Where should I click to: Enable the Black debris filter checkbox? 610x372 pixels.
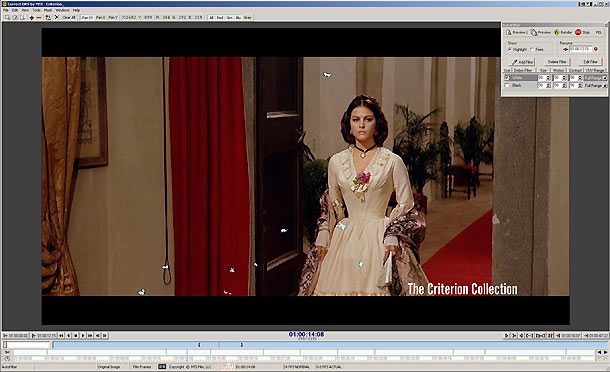click(507, 85)
